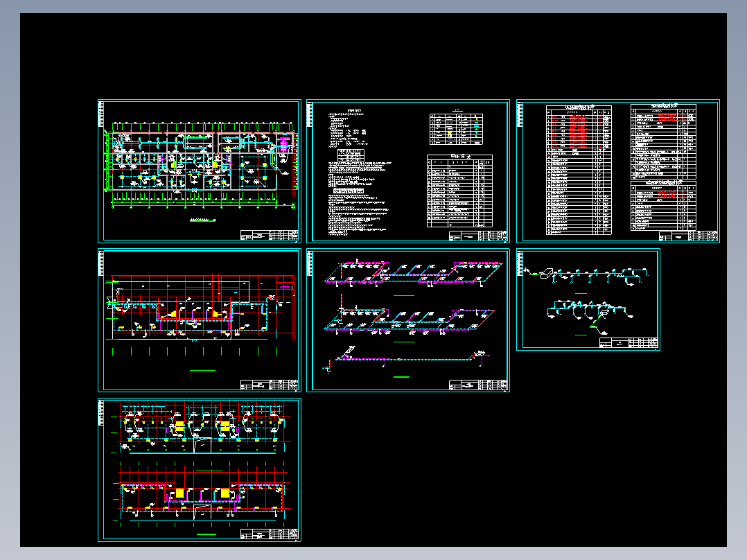Click the lower cyan duct system diagram
The image size is (747, 560).
[x=590, y=317]
